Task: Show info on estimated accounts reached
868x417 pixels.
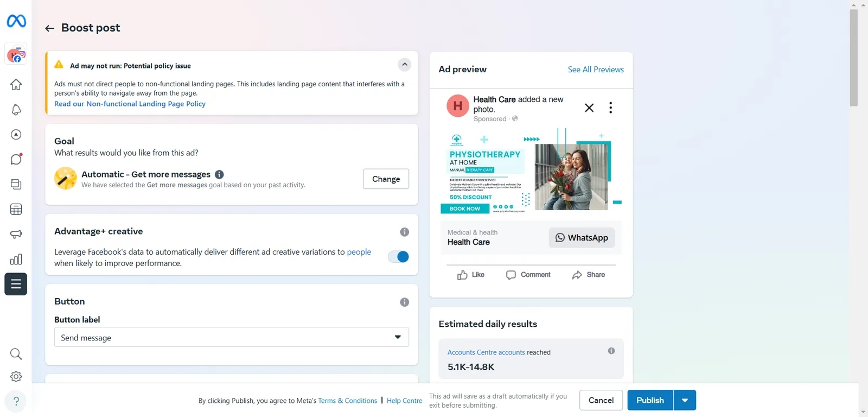Action: point(611,351)
